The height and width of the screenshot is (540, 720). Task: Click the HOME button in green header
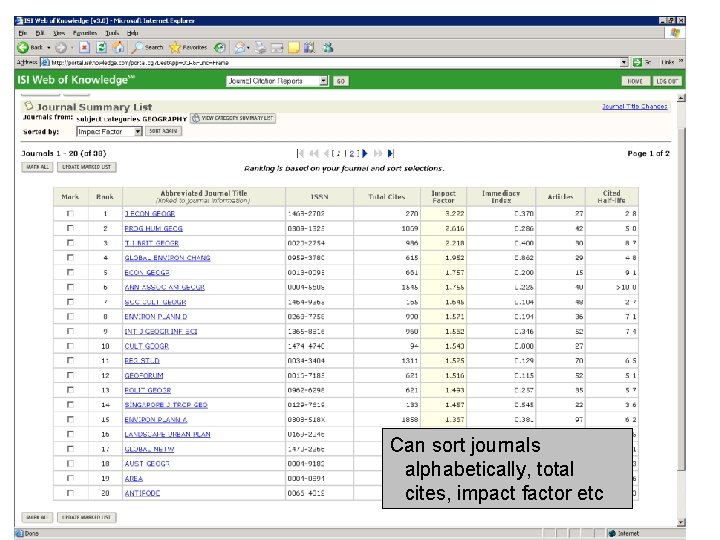point(635,81)
